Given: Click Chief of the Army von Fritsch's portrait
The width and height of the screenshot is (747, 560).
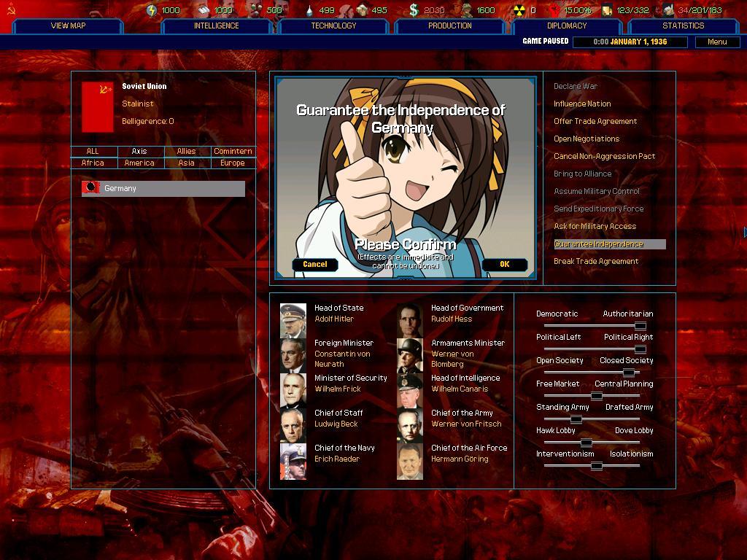Looking at the screenshot, I should [410, 426].
